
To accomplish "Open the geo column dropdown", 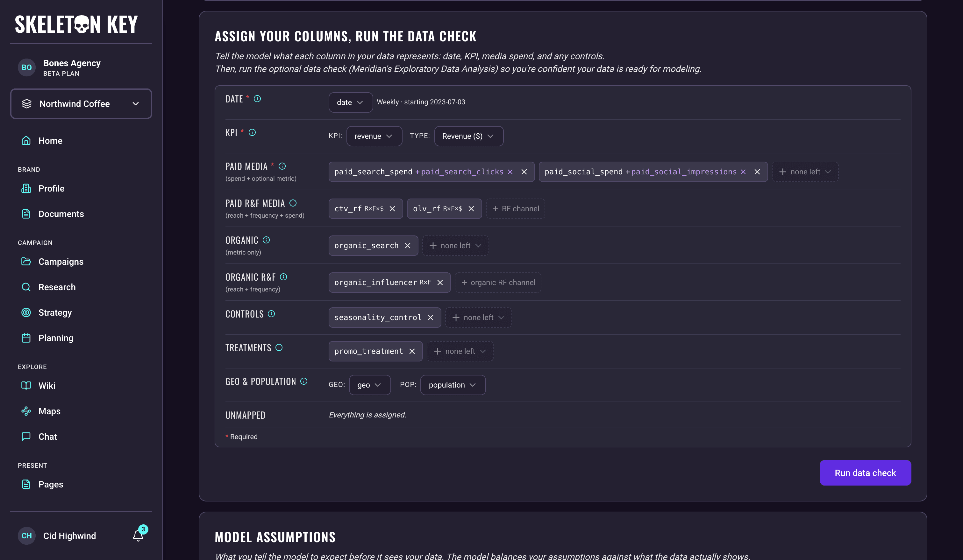I will 369,385.
